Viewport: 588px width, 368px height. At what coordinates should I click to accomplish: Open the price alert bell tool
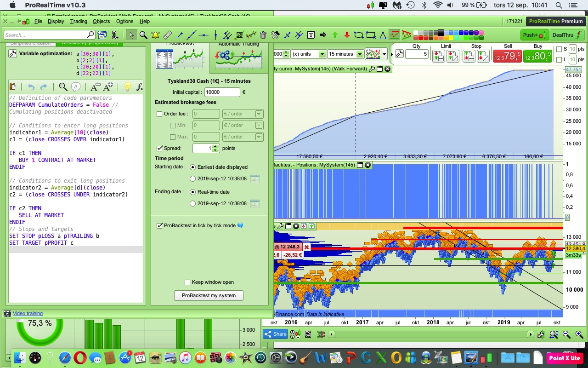point(155,34)
